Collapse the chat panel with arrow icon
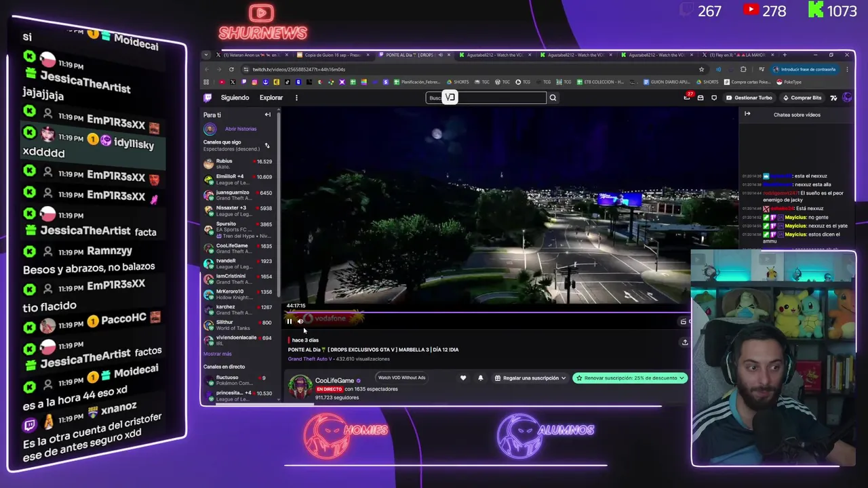868x488 pixels. 747,114
